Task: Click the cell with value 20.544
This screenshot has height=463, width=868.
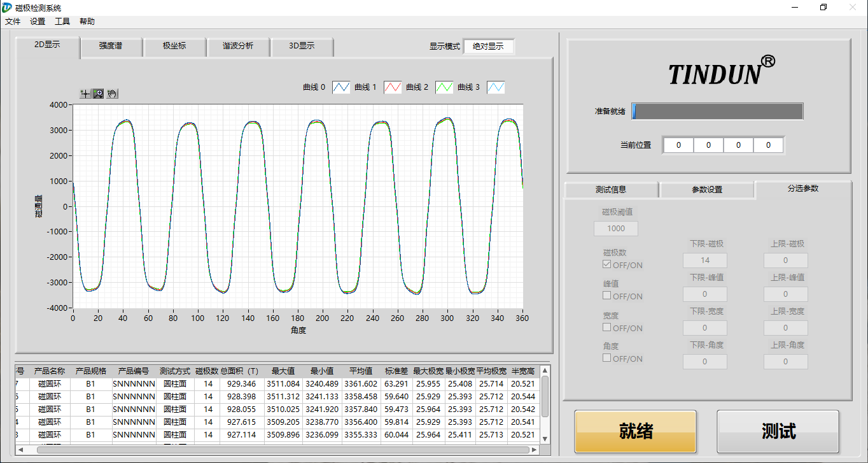Action: coord(523,396)
